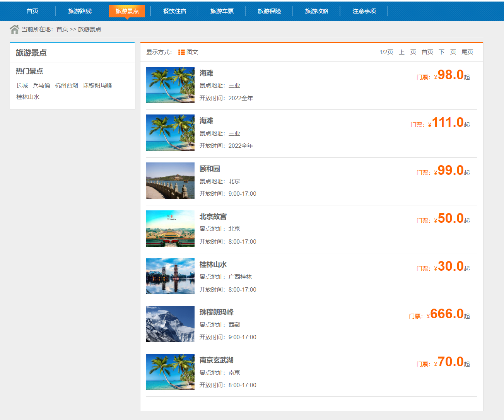Click the home icon in the breadcrumb bar
The width and height of the screenshot is (504, 420).
tap(15, 29)
